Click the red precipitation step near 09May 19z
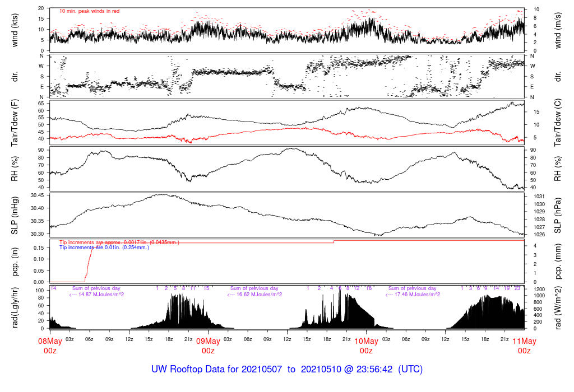The width and height of the screenshot is (574, 392). [334, 241]
